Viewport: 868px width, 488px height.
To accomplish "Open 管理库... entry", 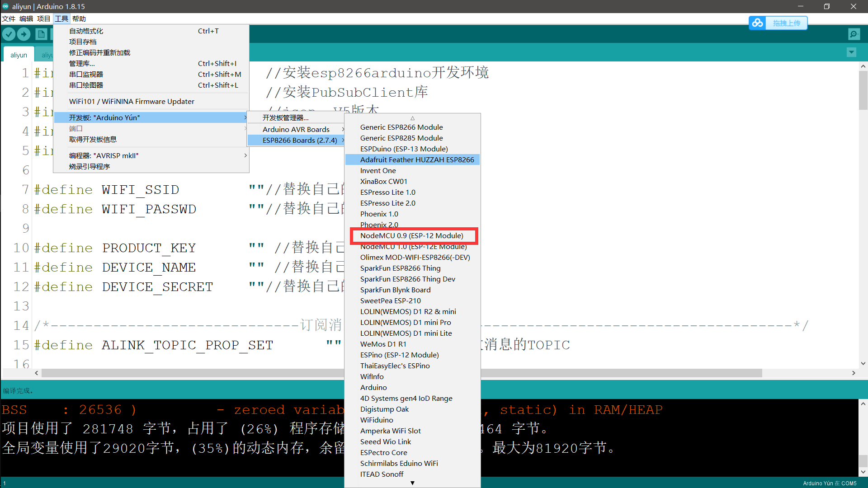I will click(151, 63).
